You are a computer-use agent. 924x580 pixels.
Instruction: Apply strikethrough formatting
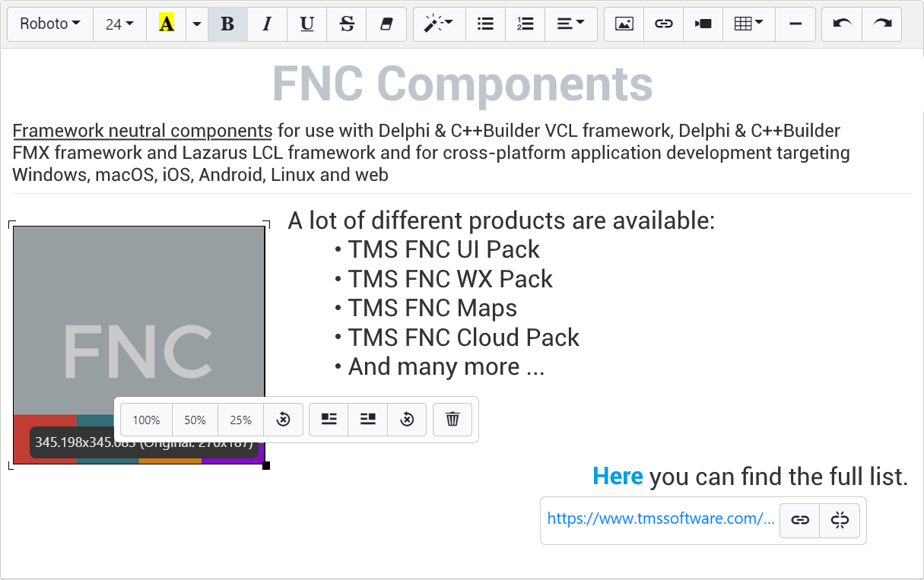pyautogui.click(x=346, y=24)
